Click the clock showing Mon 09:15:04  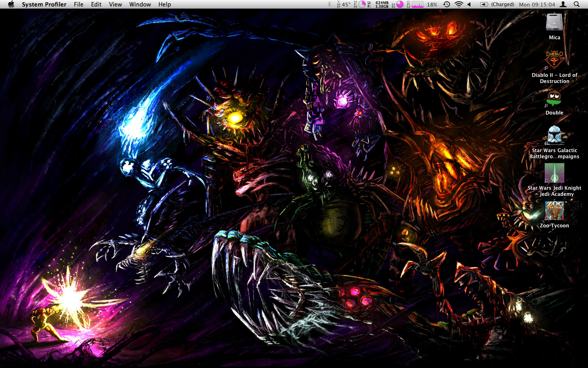click(x=537, y=4)
